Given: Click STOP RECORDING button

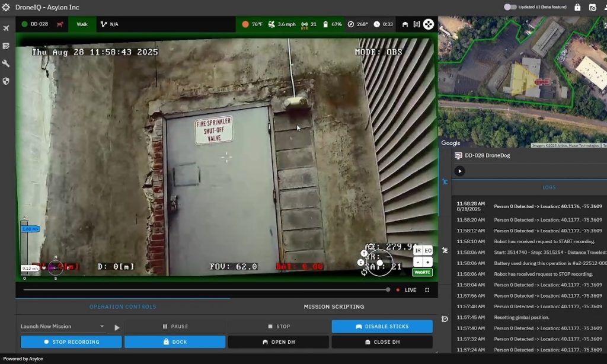Looking at the screenshot, I should click(71, 342).
